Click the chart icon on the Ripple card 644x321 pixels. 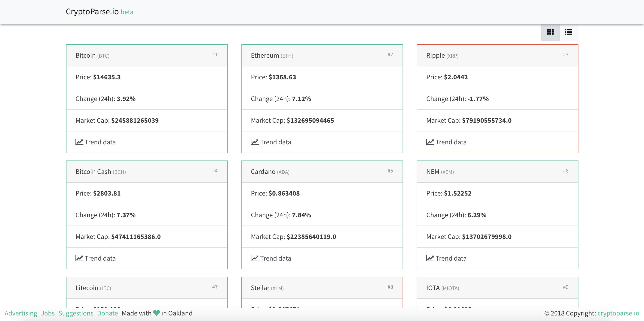click(430, 142)
